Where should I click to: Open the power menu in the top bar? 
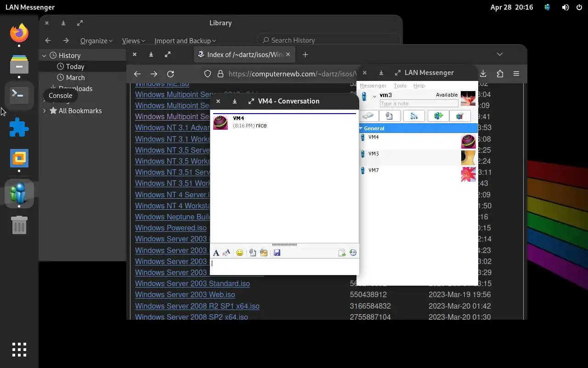(x=578, y=7)
